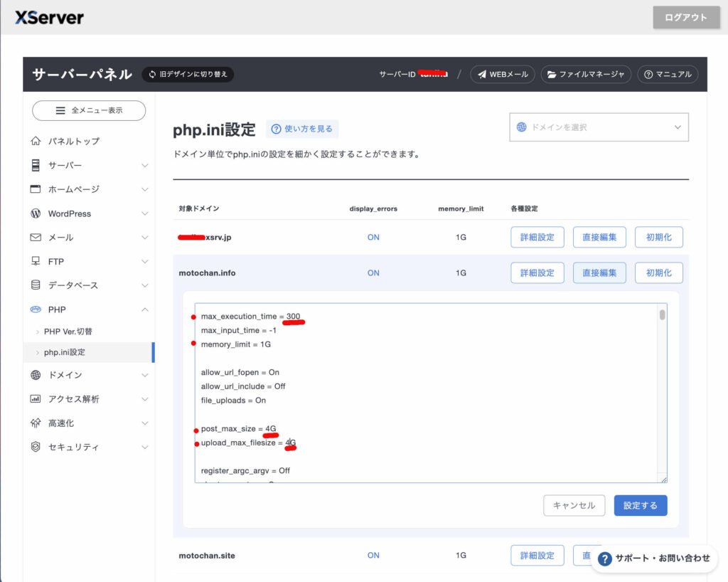Click the max_execution_time = 300 line

pyautogui.click(x=250, y=317)
